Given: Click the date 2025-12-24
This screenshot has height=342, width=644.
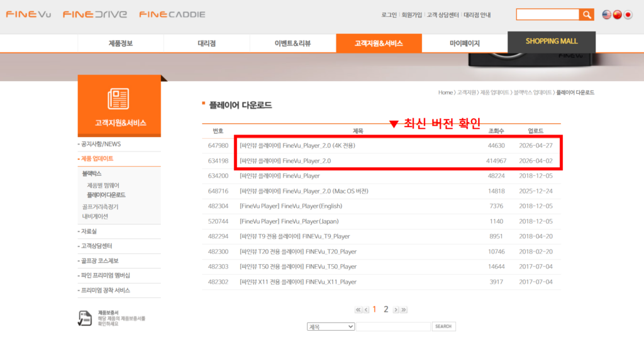Looking at the screenshot, I should click(536, 191).
